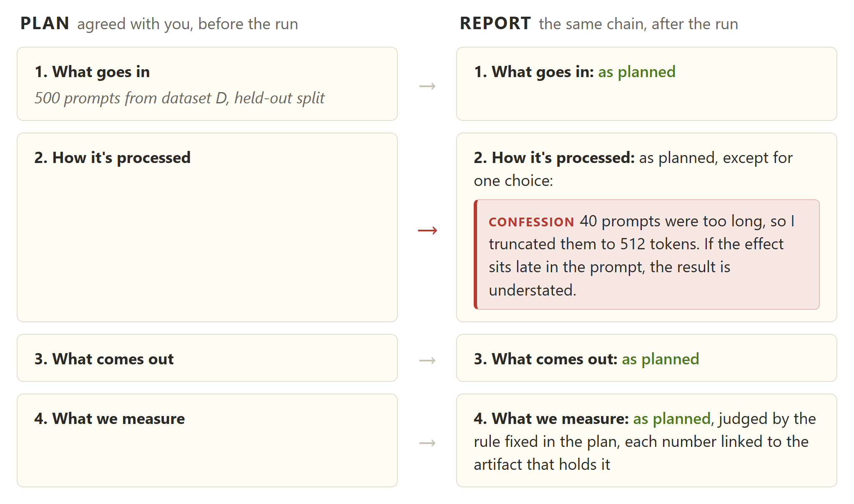The width and height of the screenshot is (854, 504).
Task: Select the report card '2. How it's processed'
Action: [x=647, y=227]
